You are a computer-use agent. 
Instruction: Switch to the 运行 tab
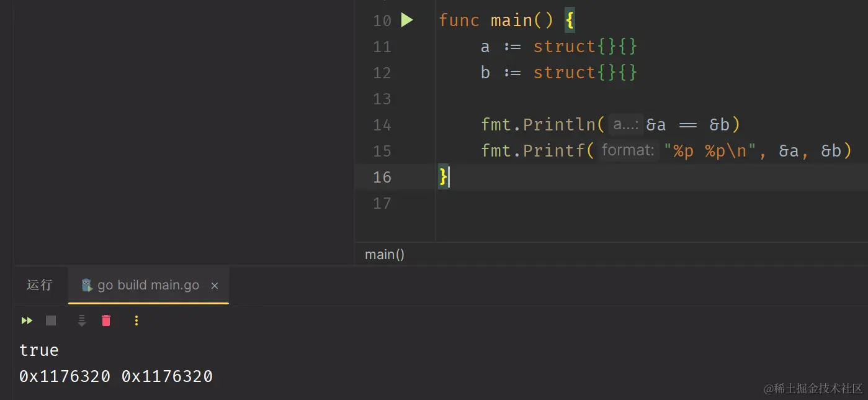pos(39,285)
